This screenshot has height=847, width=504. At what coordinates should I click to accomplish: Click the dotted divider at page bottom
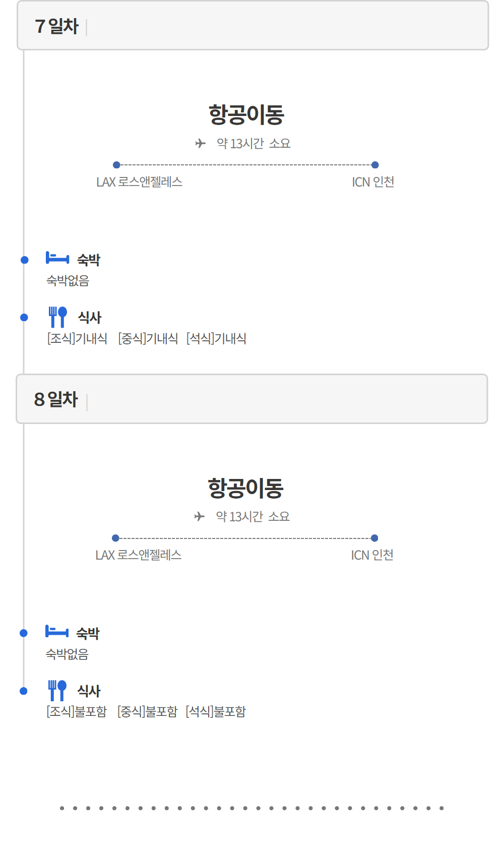pos(251,808)
